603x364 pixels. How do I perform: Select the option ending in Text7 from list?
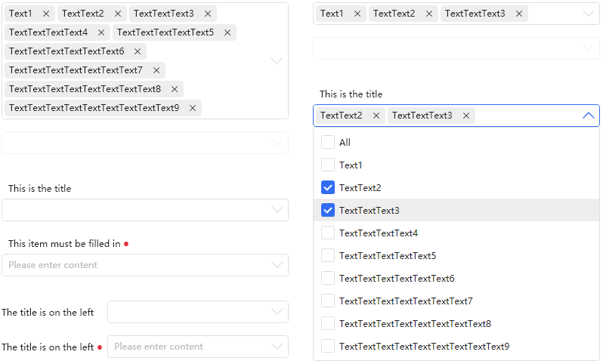[406, 301]
